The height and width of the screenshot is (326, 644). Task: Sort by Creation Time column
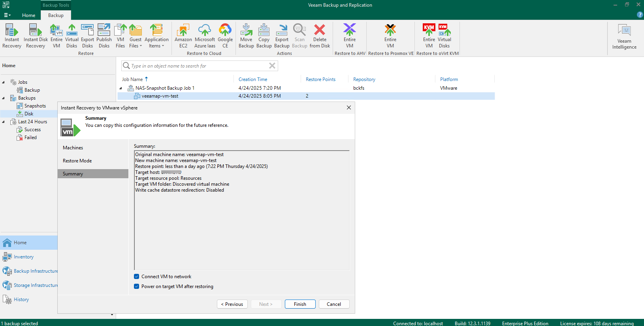coord(253,79)
